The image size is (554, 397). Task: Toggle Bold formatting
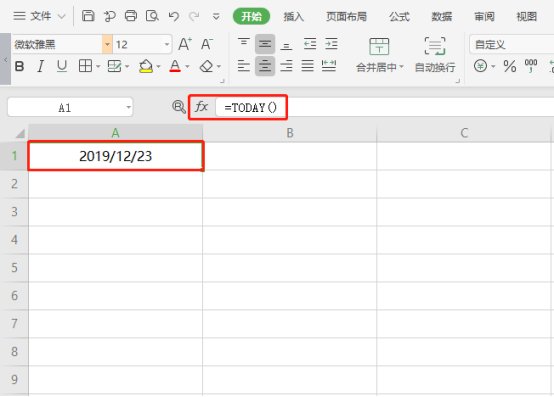20,66
